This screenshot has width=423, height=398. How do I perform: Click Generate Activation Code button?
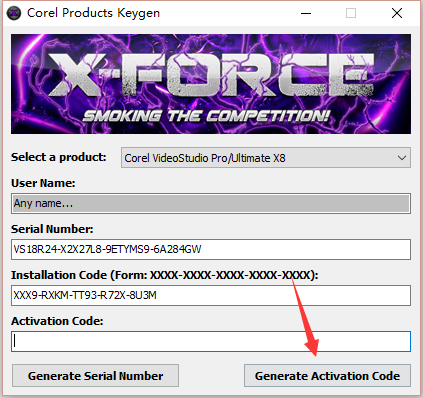327,376
